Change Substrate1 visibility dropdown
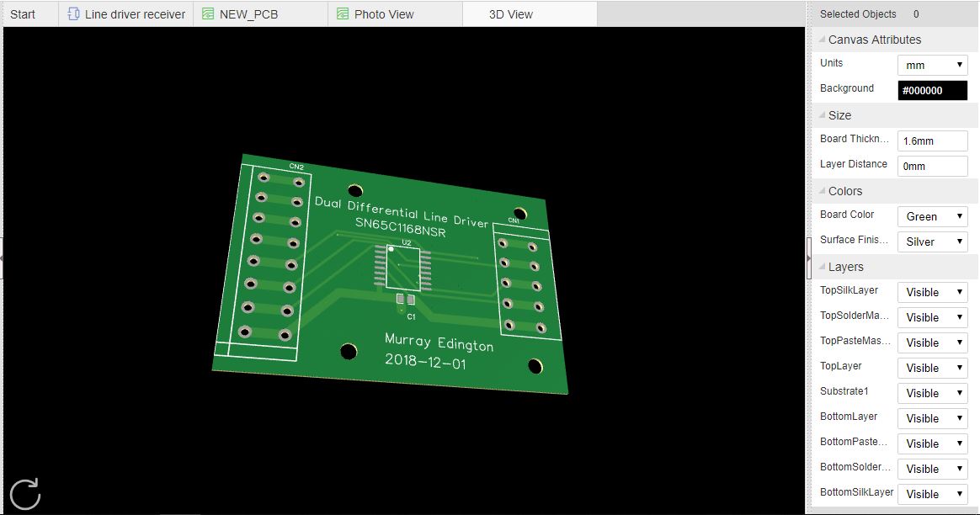Screen dimensions: 980x515 click(933, 393)
